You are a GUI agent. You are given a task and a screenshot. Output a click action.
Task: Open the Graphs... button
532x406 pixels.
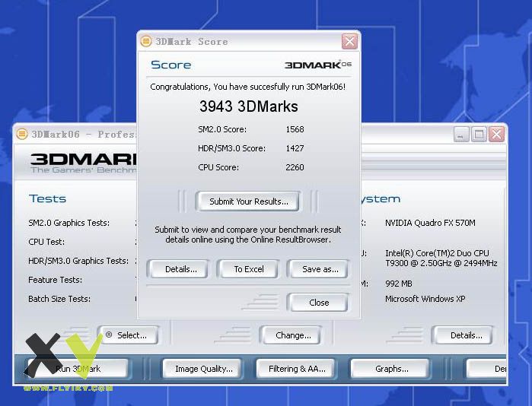point(391,369)
